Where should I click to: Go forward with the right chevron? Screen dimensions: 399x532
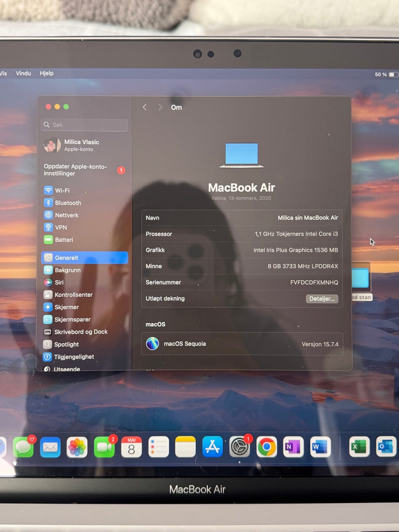(160, 107)
